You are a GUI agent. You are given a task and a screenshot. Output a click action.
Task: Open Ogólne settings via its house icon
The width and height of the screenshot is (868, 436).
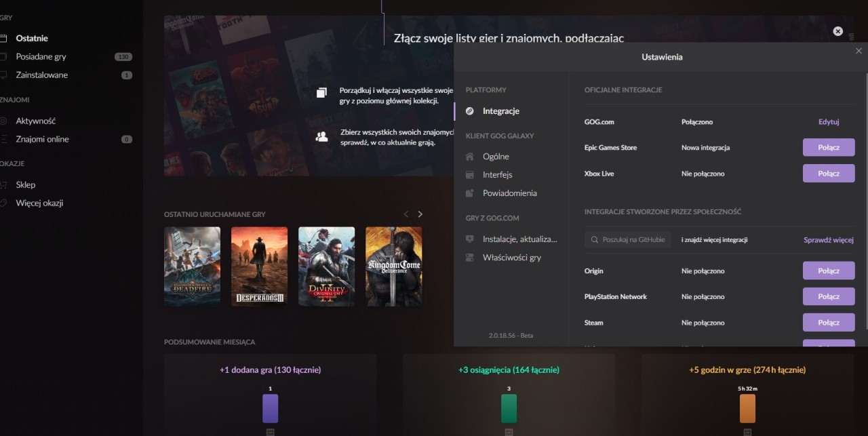[469, 156]
